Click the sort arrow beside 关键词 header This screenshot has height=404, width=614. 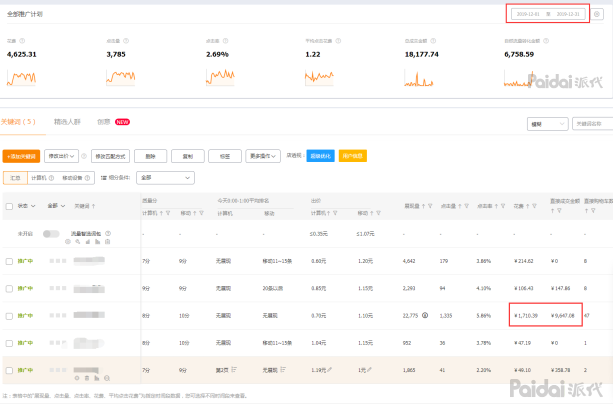pos(94,206)
